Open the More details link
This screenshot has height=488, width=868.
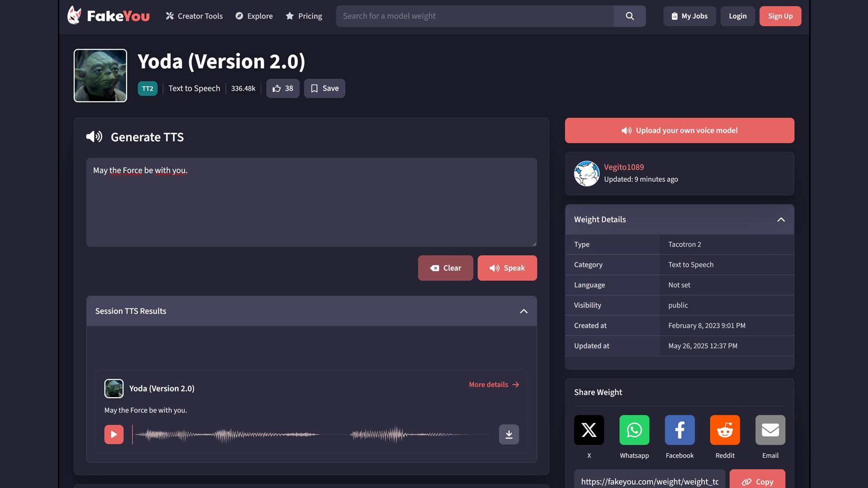pyautogui.click(x=494, y=385)
